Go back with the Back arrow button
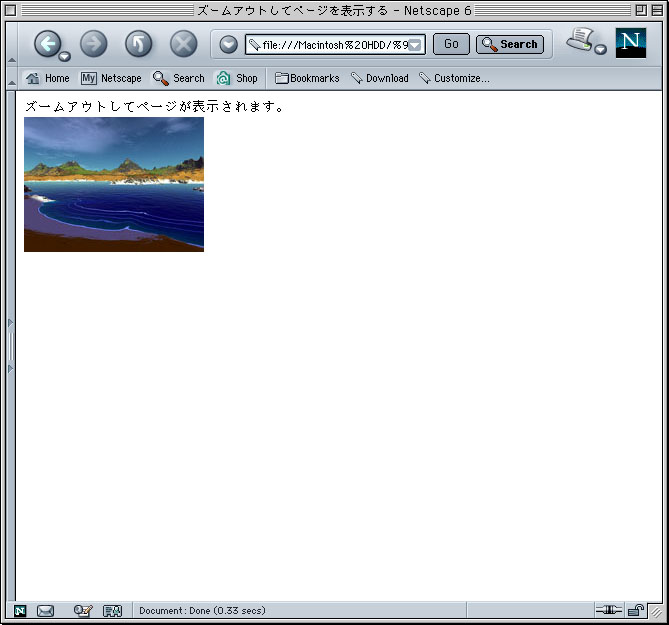This screenshot has width=669, height=625. [47, 44]
